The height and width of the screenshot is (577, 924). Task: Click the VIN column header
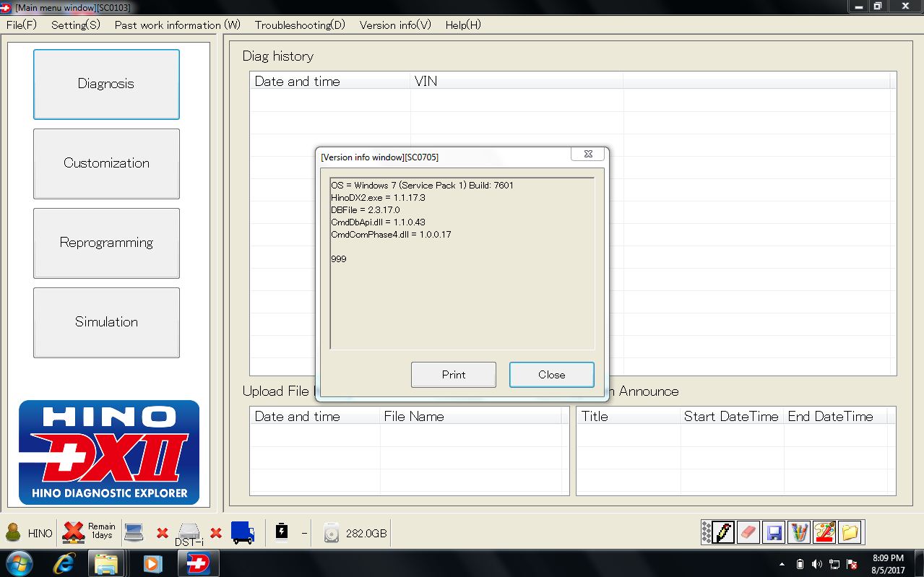(517, 81)
